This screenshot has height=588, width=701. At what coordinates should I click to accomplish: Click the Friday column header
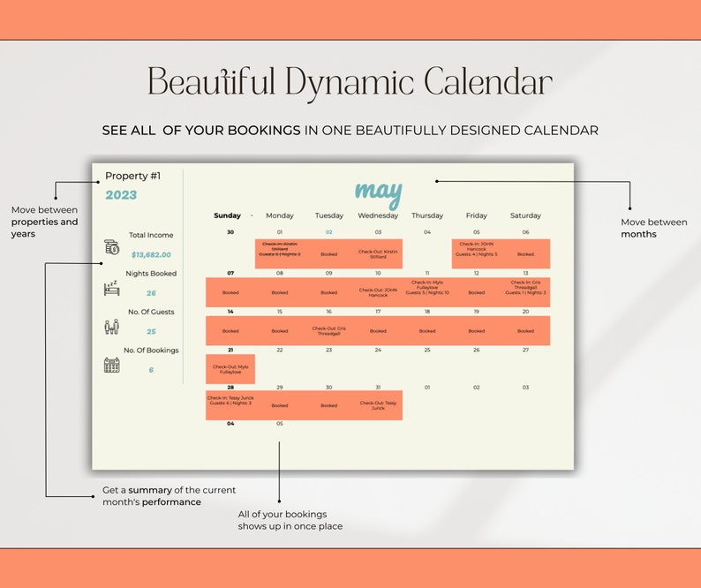click(477, 215)
